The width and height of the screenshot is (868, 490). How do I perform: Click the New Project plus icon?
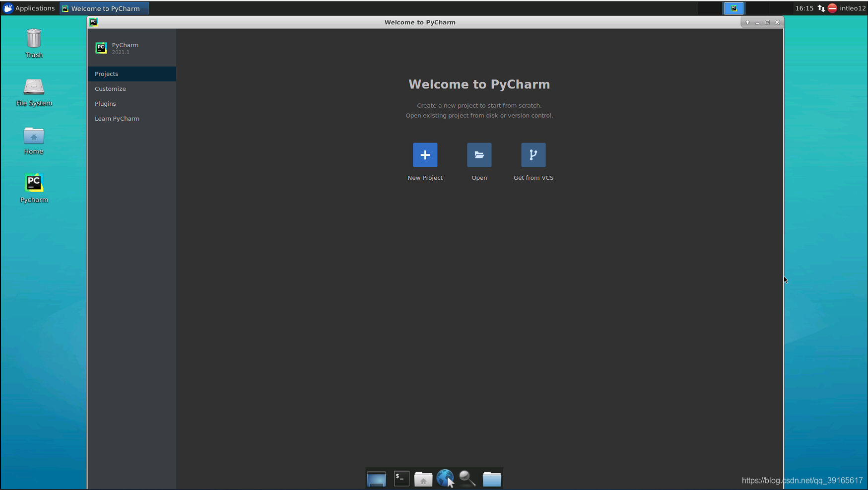(x=425, y=155)
